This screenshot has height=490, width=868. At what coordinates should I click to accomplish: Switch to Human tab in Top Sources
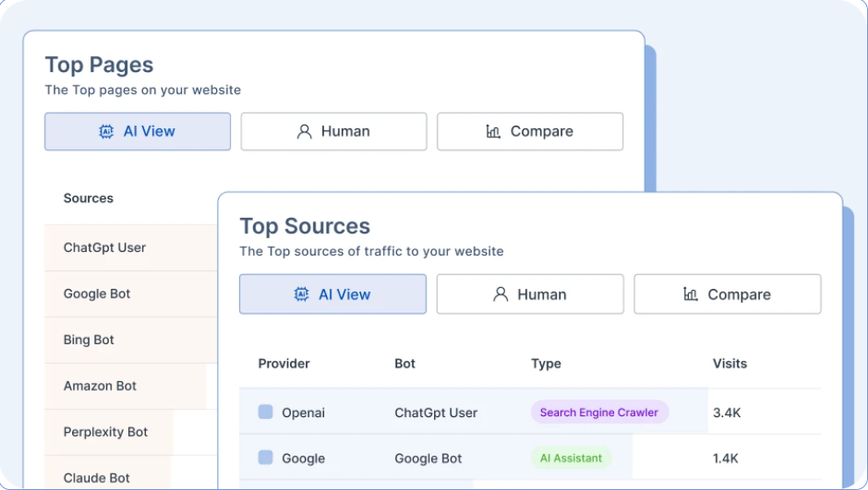[x=530, y=294]
